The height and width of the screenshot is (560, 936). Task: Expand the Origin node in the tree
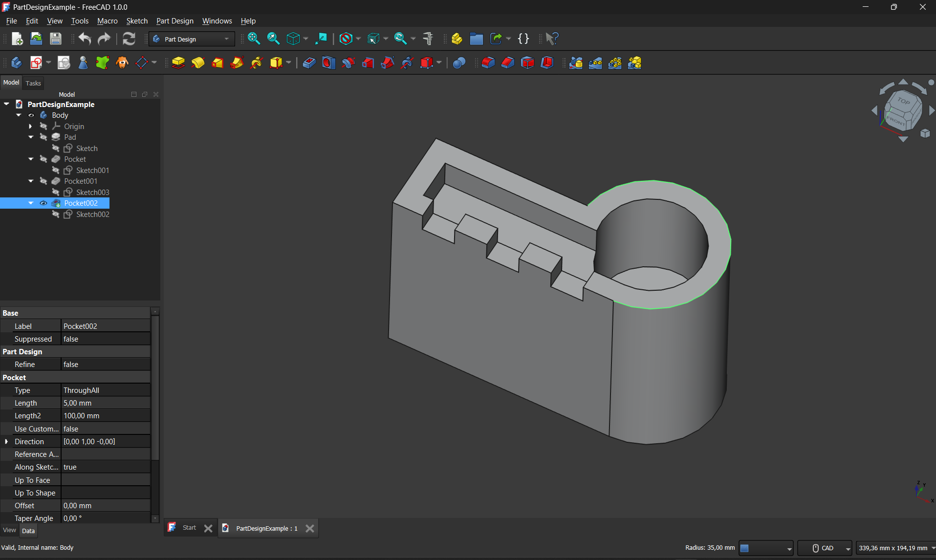coord(31,126)
